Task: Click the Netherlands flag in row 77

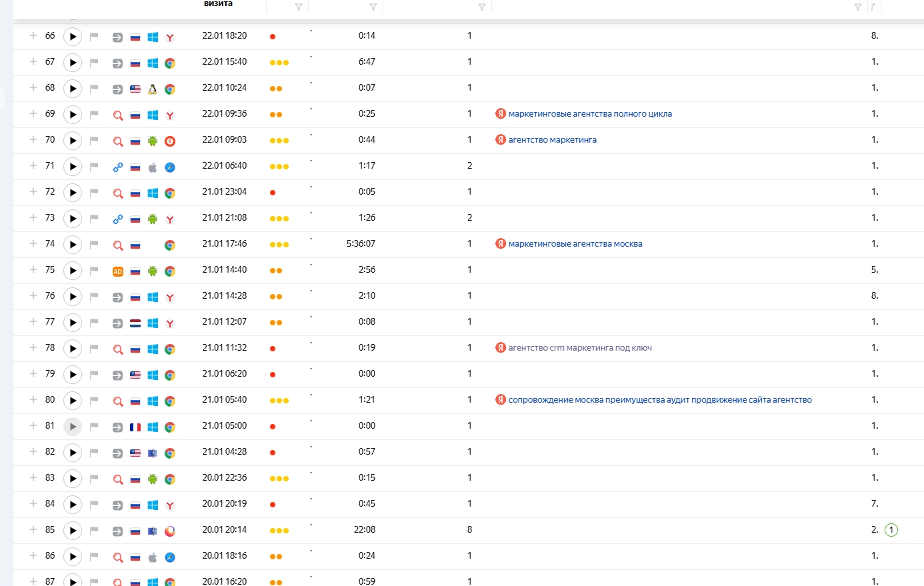Action: click(135, 323)
